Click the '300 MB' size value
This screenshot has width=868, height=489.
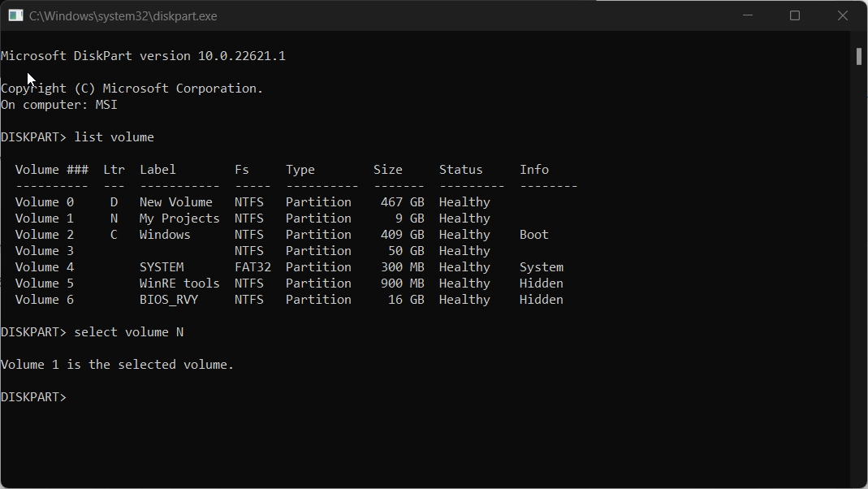pos(403,267)
